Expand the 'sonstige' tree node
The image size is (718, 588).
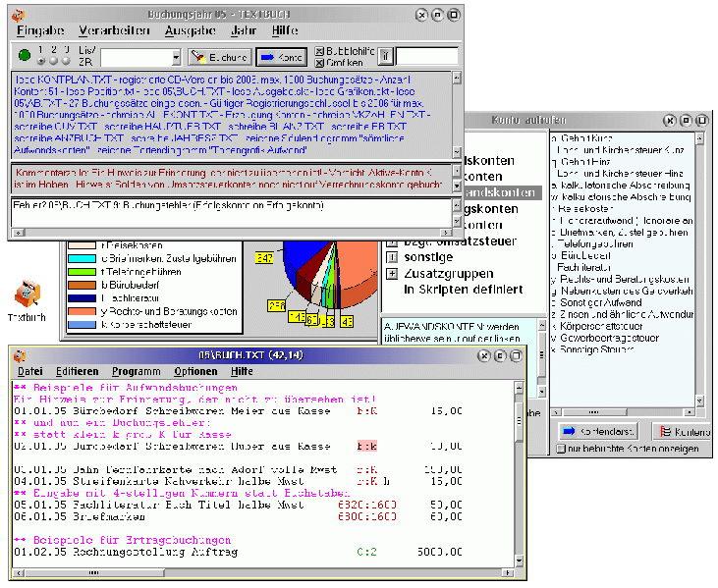(392, 257)
